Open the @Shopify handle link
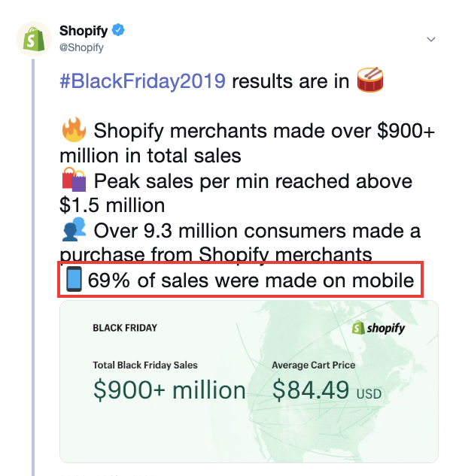 (x=81, y=47)
